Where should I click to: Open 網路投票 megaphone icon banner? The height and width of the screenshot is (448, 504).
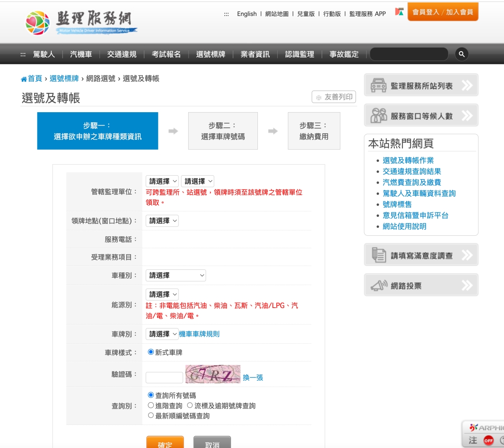coord(378,285)
